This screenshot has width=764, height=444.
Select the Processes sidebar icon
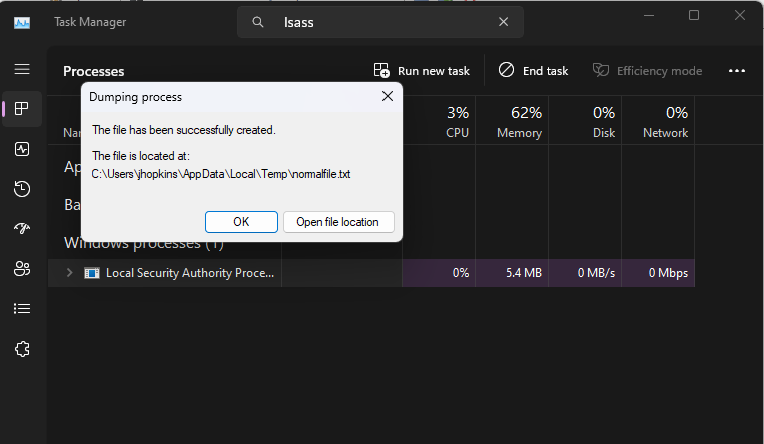point(22,109)
